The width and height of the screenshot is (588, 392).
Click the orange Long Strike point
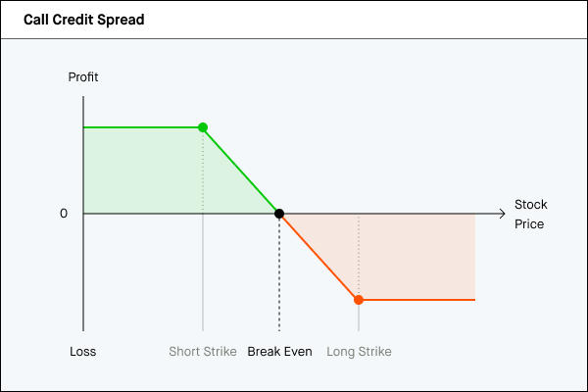(359, 300)
